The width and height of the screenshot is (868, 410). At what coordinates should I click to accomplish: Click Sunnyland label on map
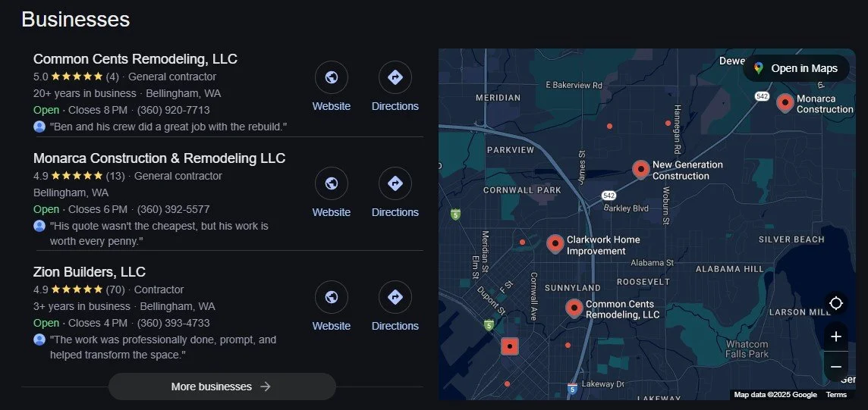tap(572, 288)
